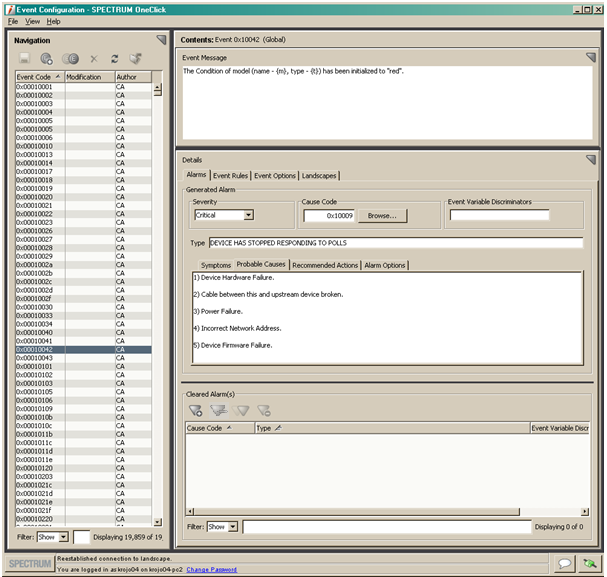Image resolution: width=607 pixels, height=577 pixels.
Task: Click the create new event icon
Action: 46,59
